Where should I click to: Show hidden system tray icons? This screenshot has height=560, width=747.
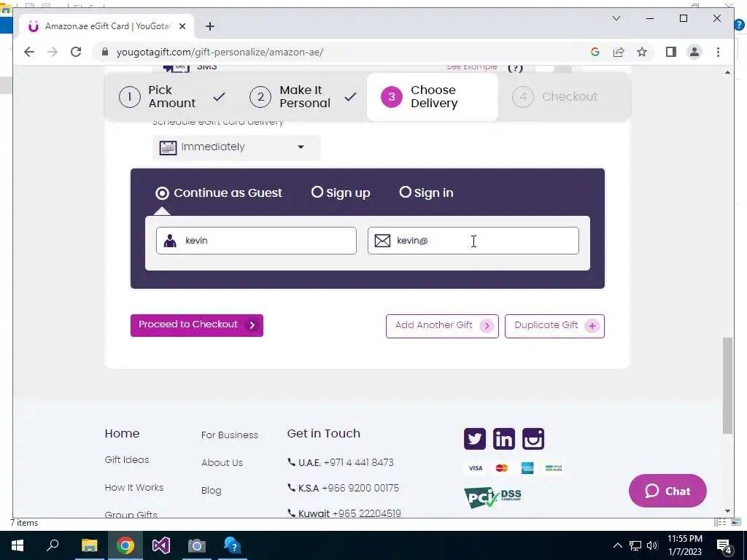tap(617, 545)
